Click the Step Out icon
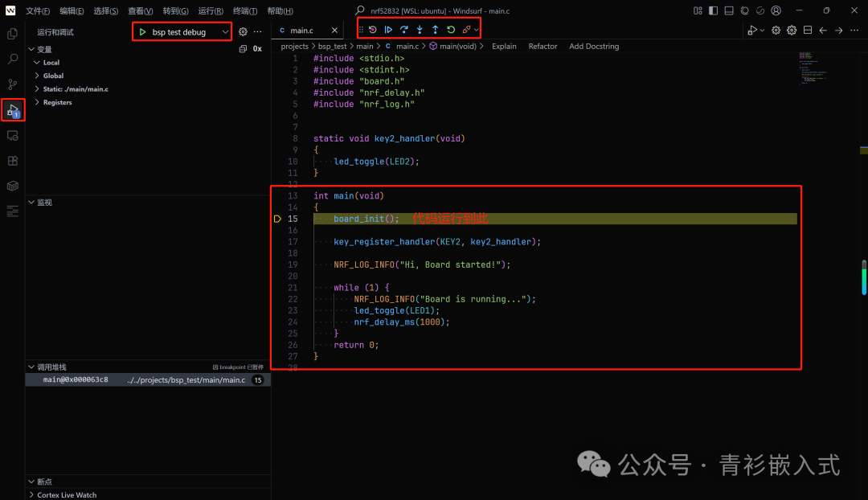This screenshot has height=500, width=868. coord(434,29)
